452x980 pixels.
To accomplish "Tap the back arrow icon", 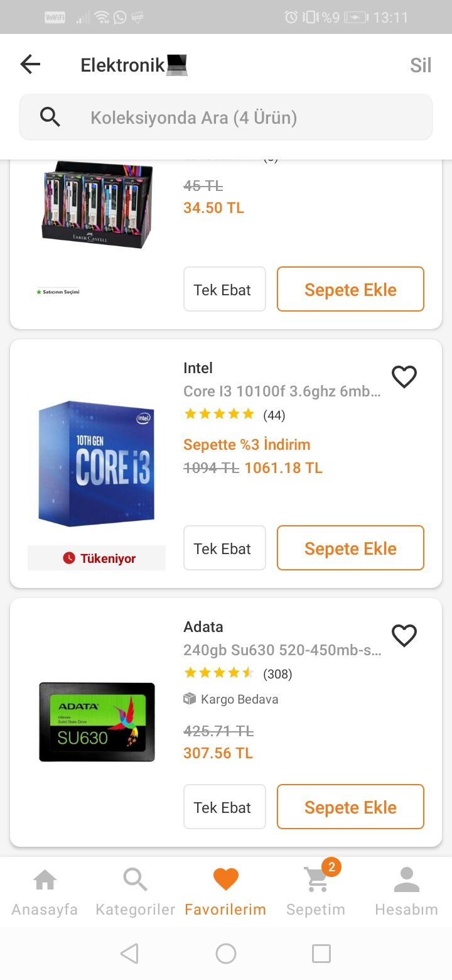I will 30,64.
